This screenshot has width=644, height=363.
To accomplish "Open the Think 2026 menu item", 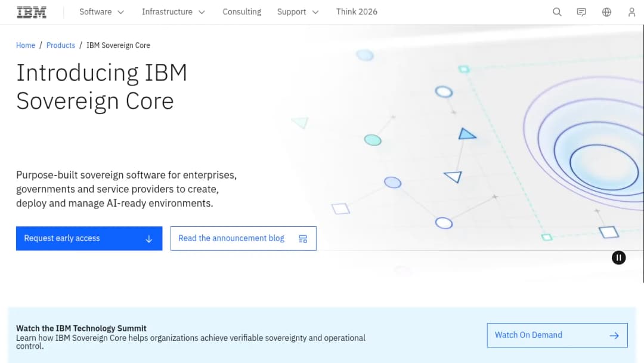I will click(357, 12).
